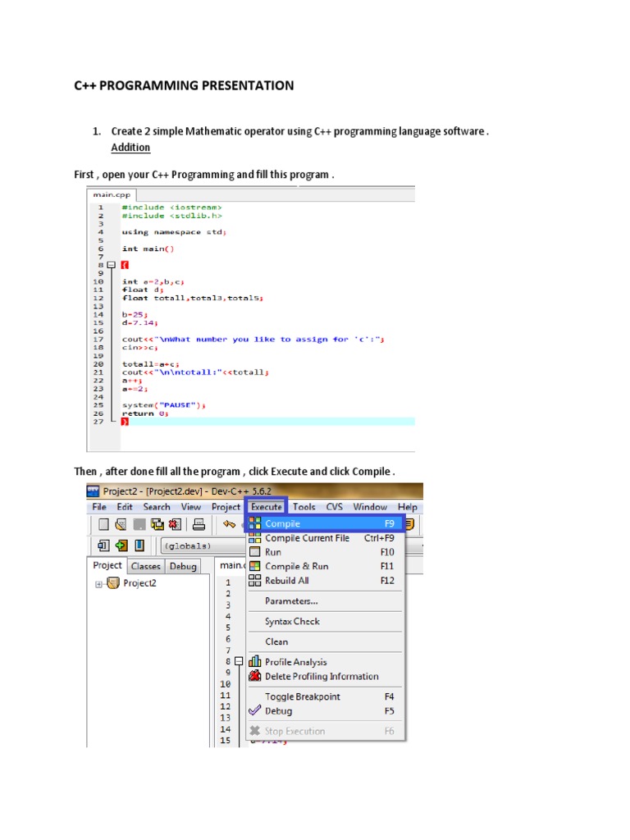Click the Profile Analysis chart icon
630x840 pixels.
[255, 661]
